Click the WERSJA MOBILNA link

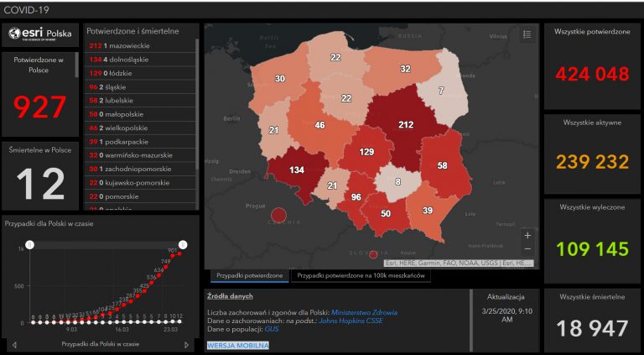(x=238, y=345)
